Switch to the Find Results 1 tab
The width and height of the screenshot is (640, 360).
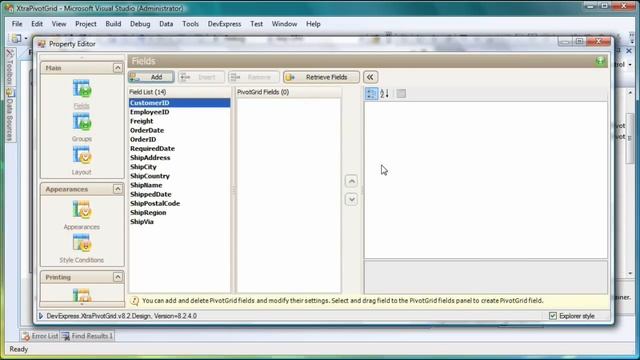click(87, 336)
